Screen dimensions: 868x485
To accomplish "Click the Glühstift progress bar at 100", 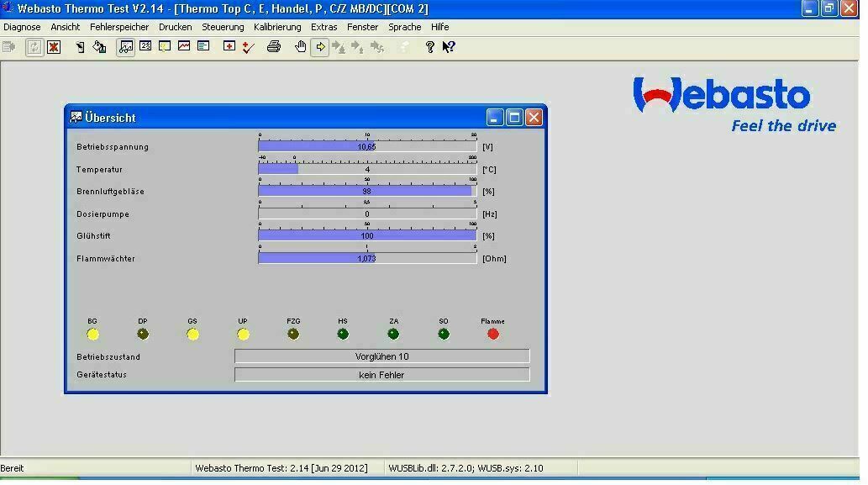I will (x=367, y=236).
